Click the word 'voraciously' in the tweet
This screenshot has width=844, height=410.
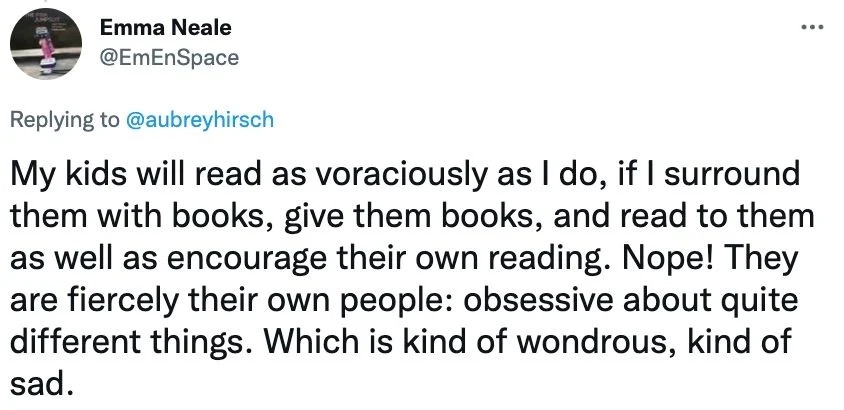point(400,176)
